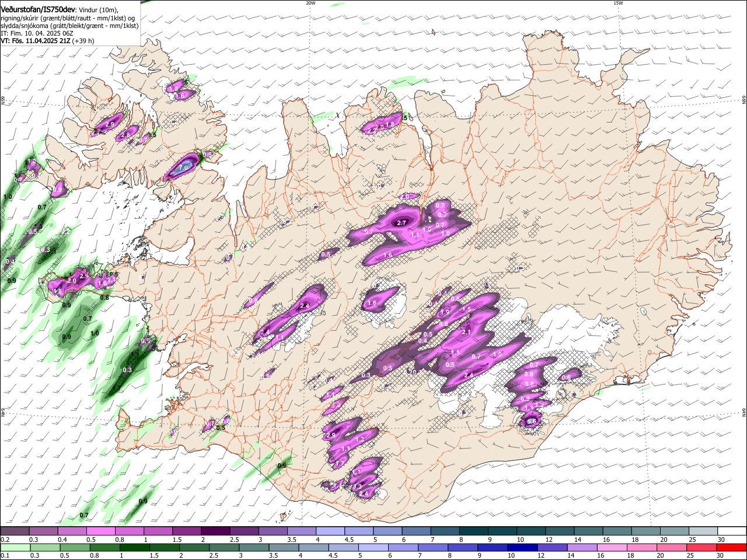The image size is (747, 560).
Task: Click the 'IT: Fim. 10. 04. 2025 06Z' line
Action: pyautogui.click(x=37, y=33)
